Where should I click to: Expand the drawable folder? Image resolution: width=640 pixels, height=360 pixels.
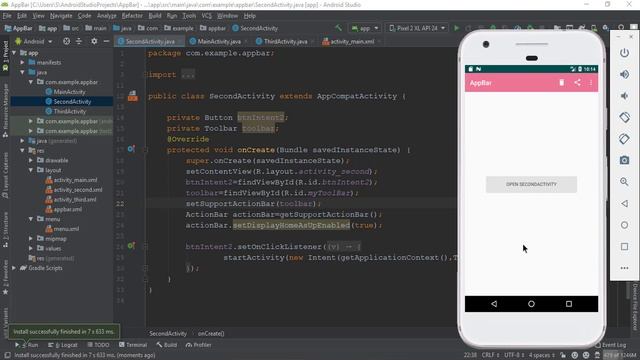31,160
